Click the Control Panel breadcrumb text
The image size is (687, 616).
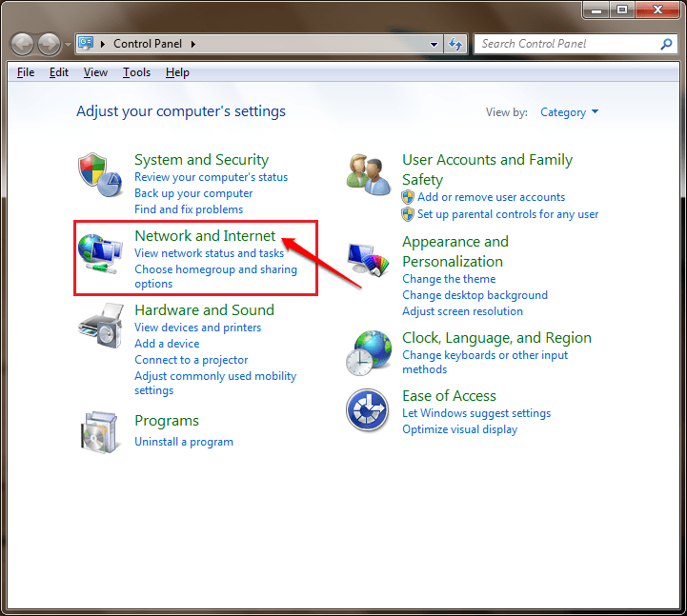pyautogui.click(x=148, y=44)
